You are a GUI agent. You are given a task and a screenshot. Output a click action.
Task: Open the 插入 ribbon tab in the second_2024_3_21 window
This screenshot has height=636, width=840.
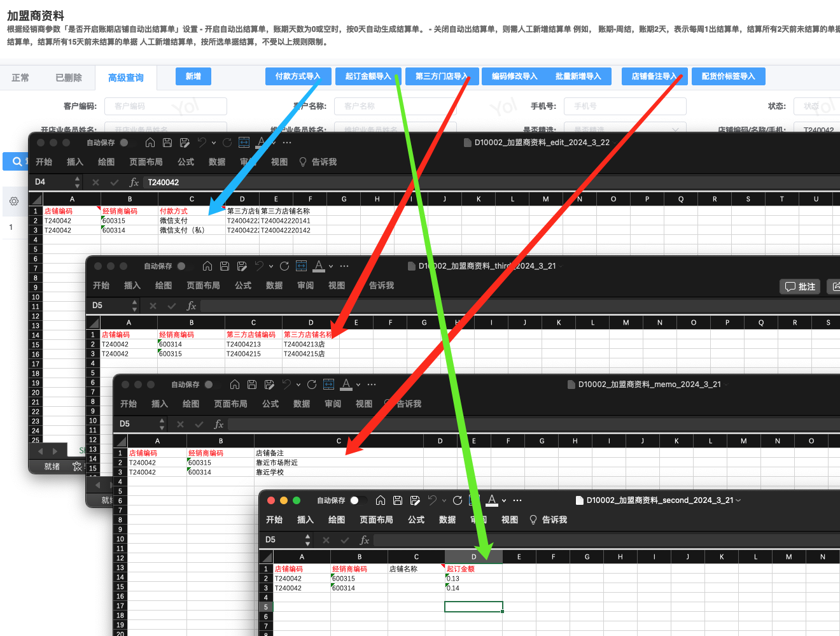[x=305, y=520]
